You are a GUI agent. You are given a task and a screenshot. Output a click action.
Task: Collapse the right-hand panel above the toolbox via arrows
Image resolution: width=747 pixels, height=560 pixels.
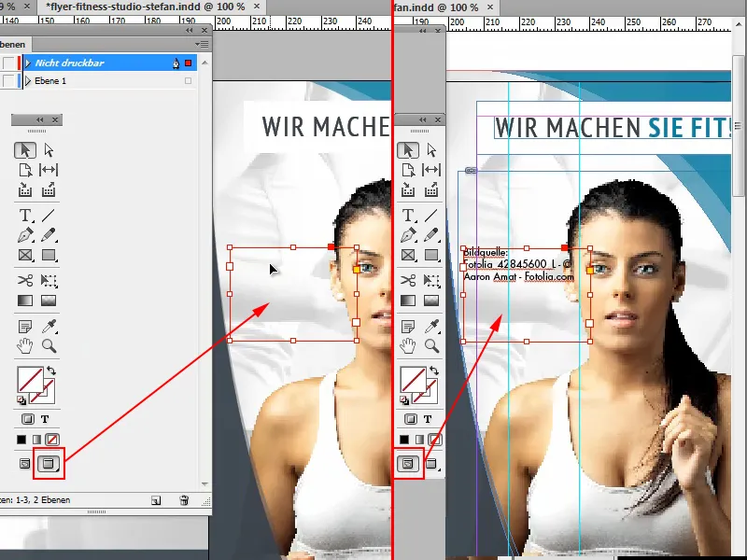(x=423, y=31)
